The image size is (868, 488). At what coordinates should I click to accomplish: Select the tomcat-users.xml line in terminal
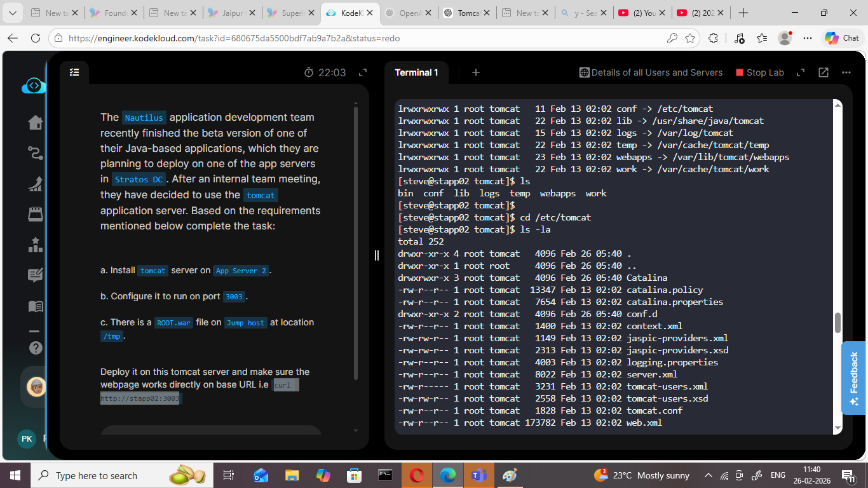(x=553, y=386)
